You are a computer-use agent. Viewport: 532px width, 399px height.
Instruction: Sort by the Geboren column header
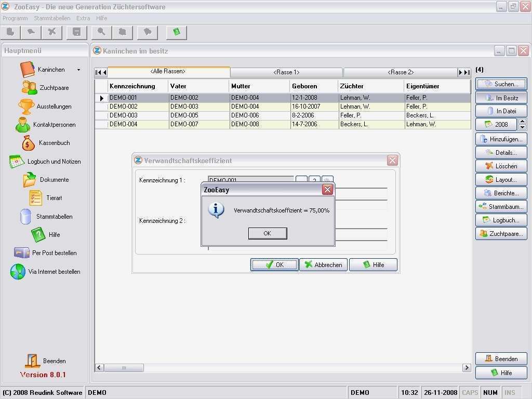313,86
